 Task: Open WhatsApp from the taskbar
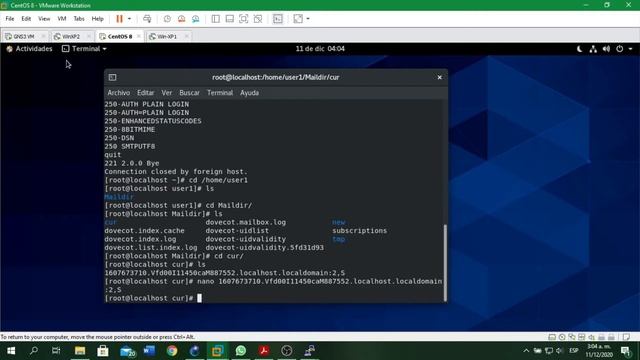point(241,351)
